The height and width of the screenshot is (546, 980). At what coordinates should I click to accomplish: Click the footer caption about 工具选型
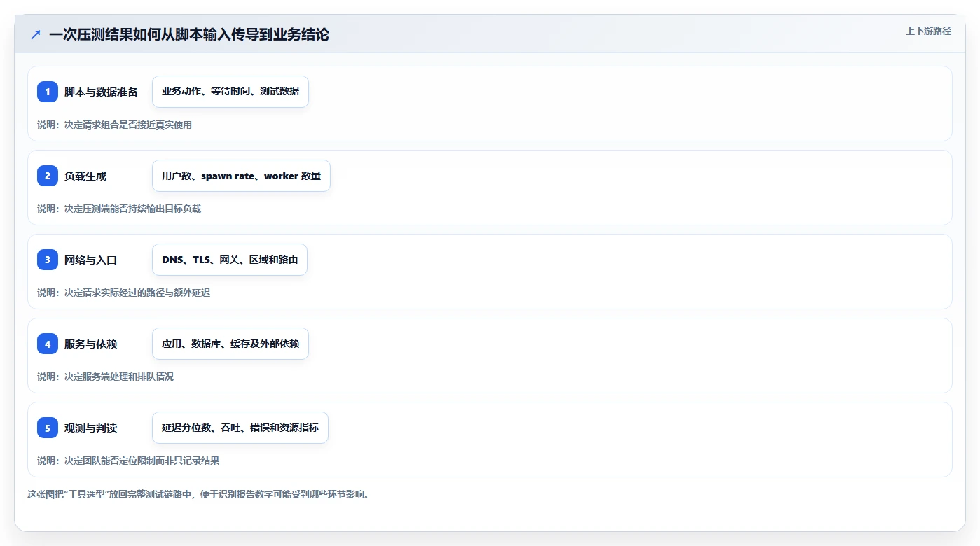pos(198,494)
